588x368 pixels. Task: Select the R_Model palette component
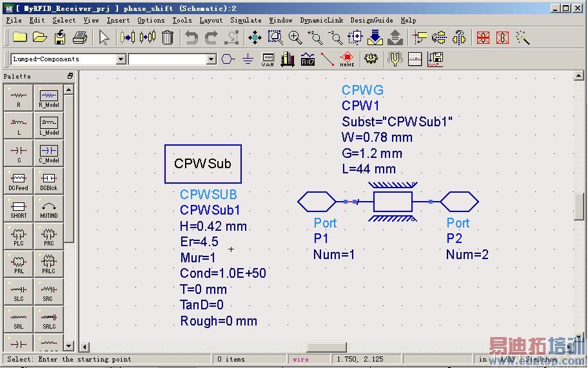(49, 98)
